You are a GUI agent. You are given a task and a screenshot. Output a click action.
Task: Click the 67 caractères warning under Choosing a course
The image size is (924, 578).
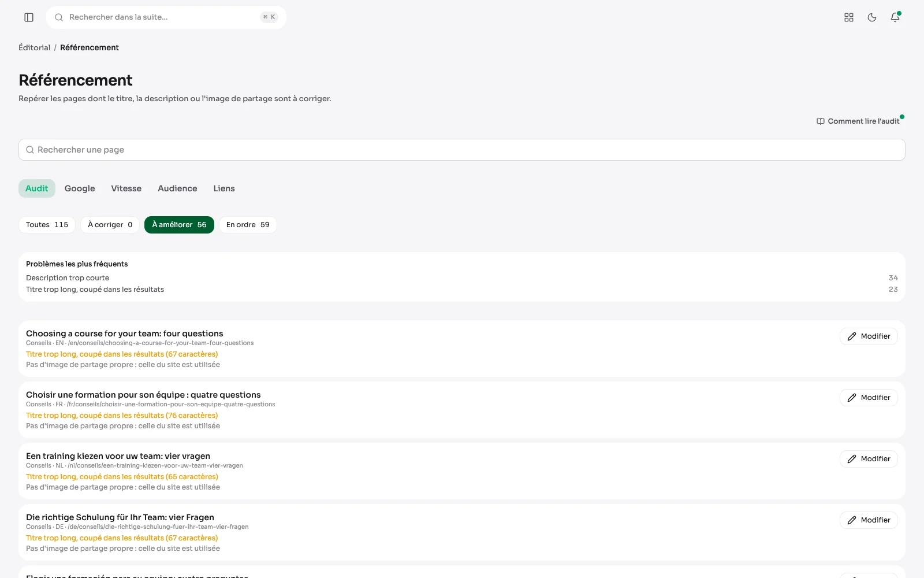[x=122, y=354]
